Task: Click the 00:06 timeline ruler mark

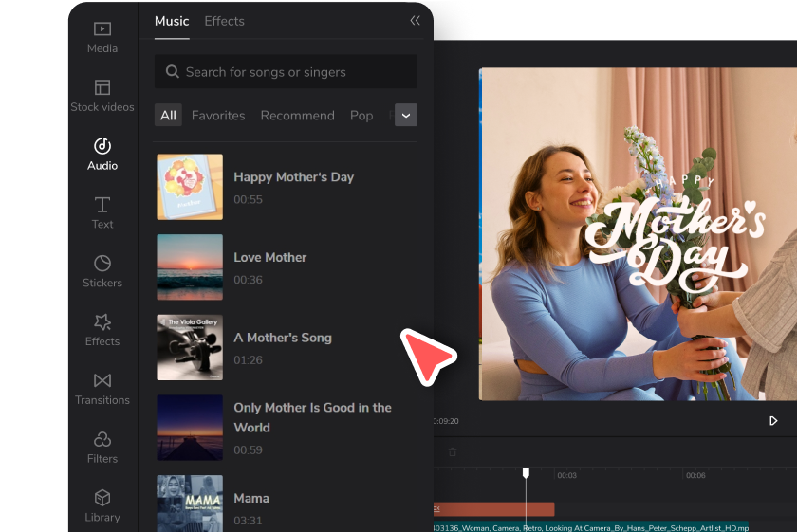Action: click(x=695, y=475)
